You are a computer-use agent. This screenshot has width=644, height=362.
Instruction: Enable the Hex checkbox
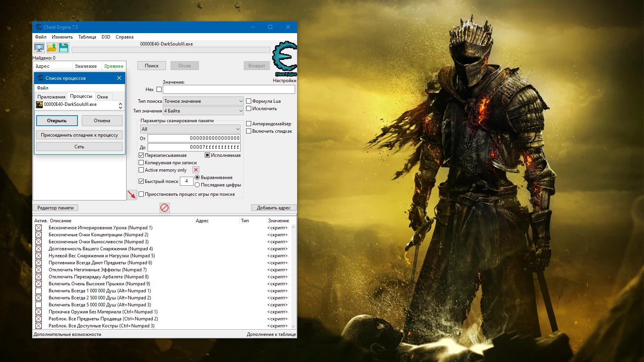pos(159,89)
